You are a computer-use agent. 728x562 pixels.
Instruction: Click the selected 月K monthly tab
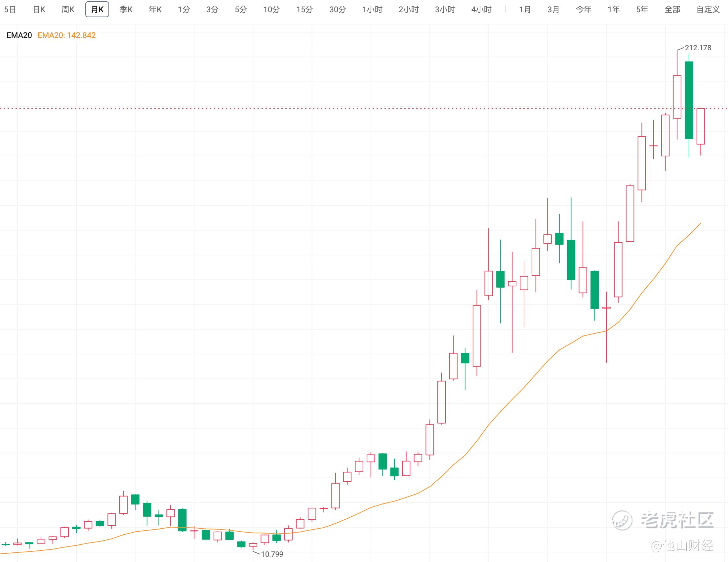coord(97,9)
